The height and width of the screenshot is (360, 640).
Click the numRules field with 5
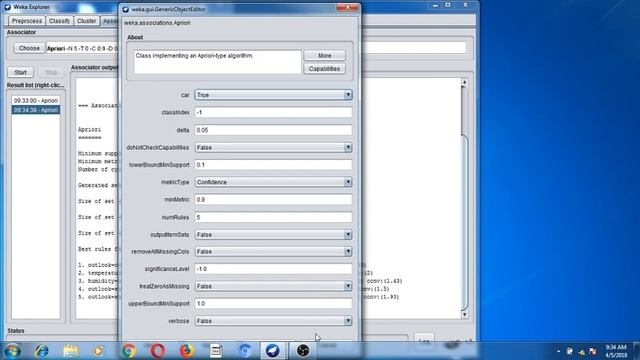pos(273,217)
